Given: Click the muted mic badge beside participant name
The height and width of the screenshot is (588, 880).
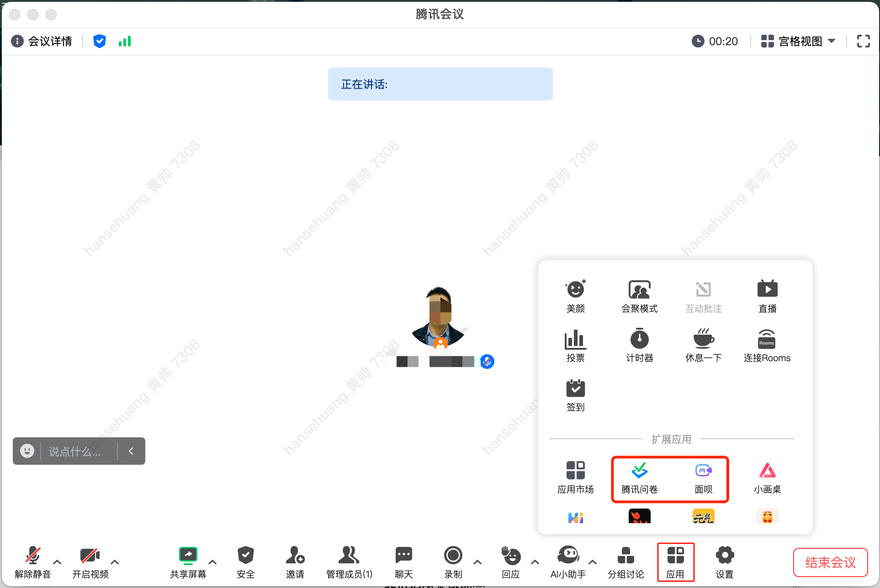Looking at the screenshot, I should pos(487,362).
